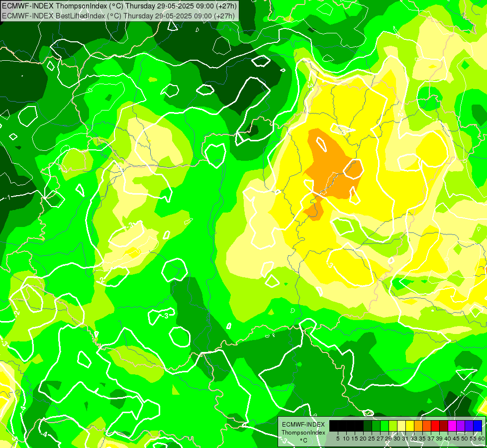487x448 pixels.
Task: Click the legend tick label 33
Action: 414,439
